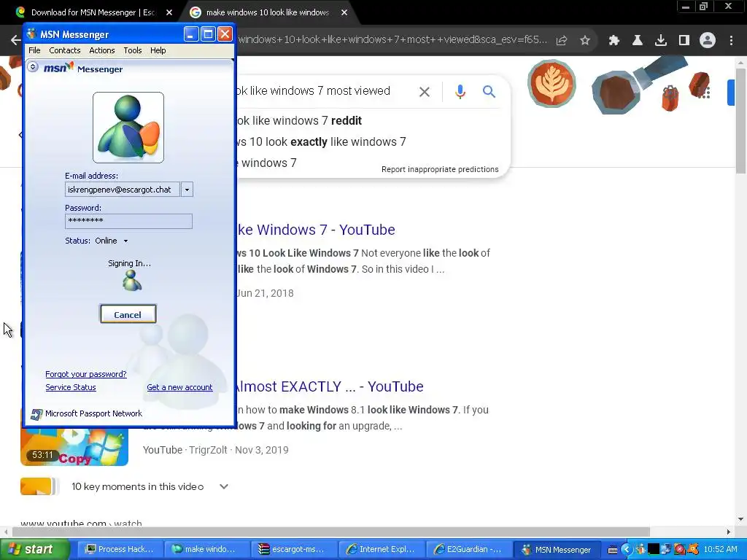Clear the Google search box with X

pos(425,92)
